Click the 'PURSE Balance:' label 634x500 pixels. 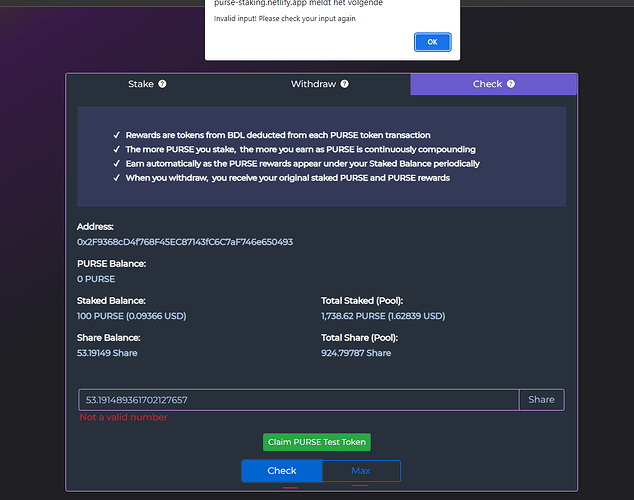[112, 264]
